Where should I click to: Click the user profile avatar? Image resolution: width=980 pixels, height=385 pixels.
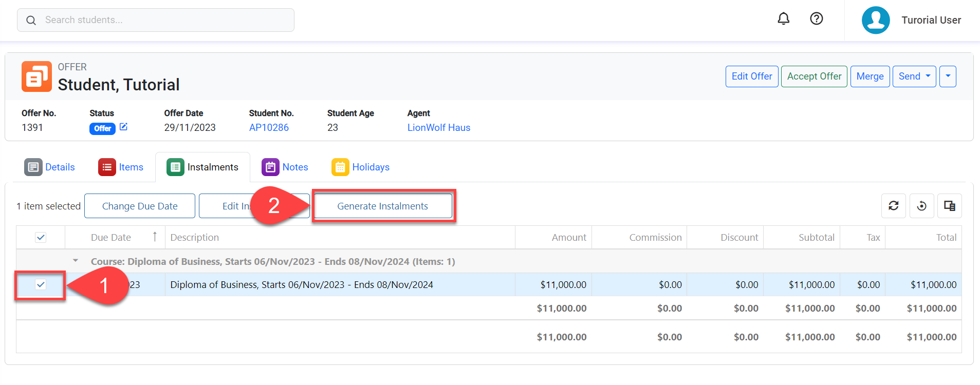coord(875,20)
